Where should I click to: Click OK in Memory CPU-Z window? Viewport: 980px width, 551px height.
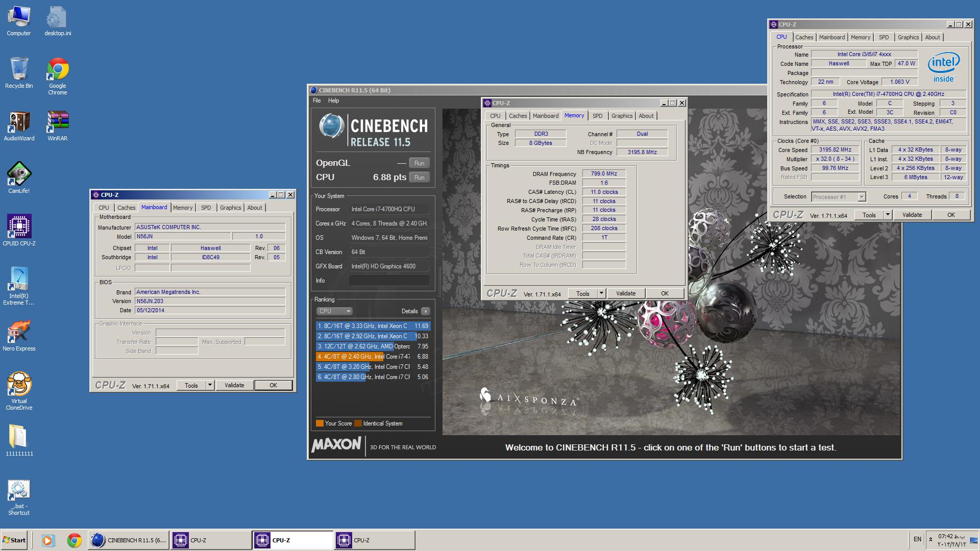665,293
